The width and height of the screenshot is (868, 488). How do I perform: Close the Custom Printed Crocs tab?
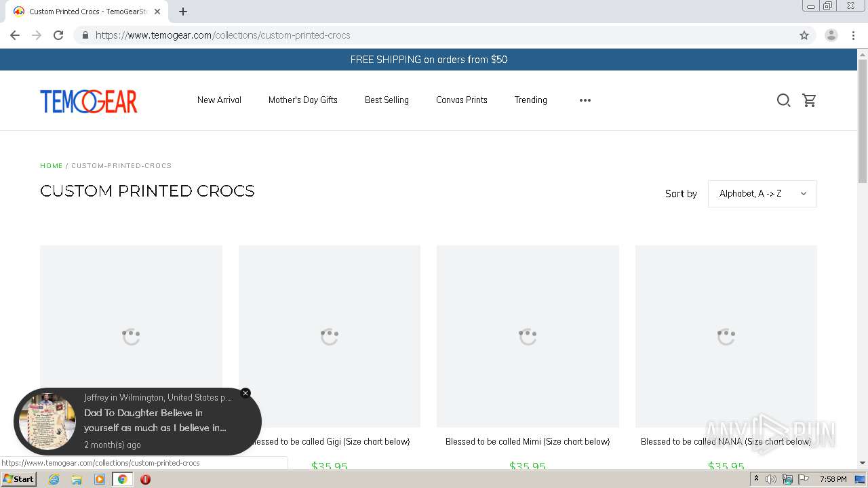tap(157, 12)
